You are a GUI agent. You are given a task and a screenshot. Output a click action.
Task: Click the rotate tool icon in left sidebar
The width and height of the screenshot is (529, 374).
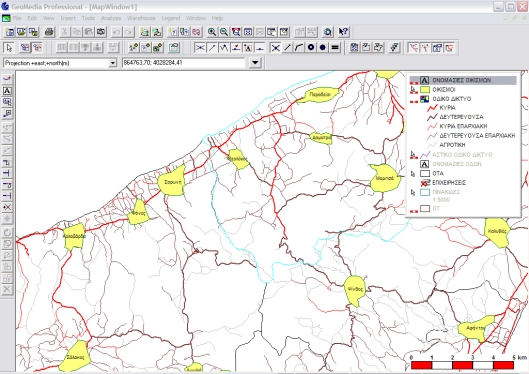coord(7,232)
